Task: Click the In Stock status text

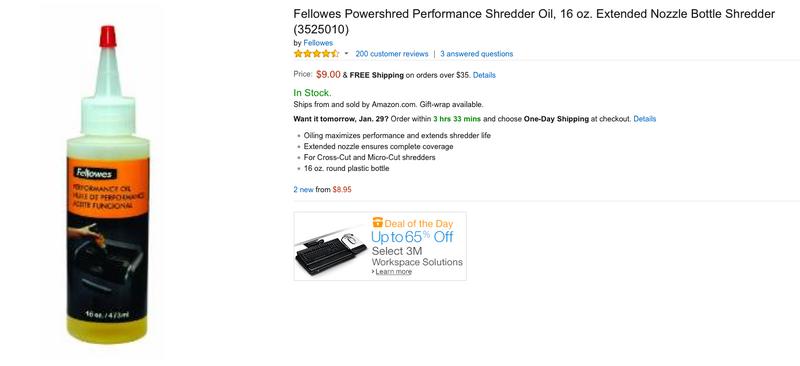Action: pyautogui.click(x=312, y=93)
